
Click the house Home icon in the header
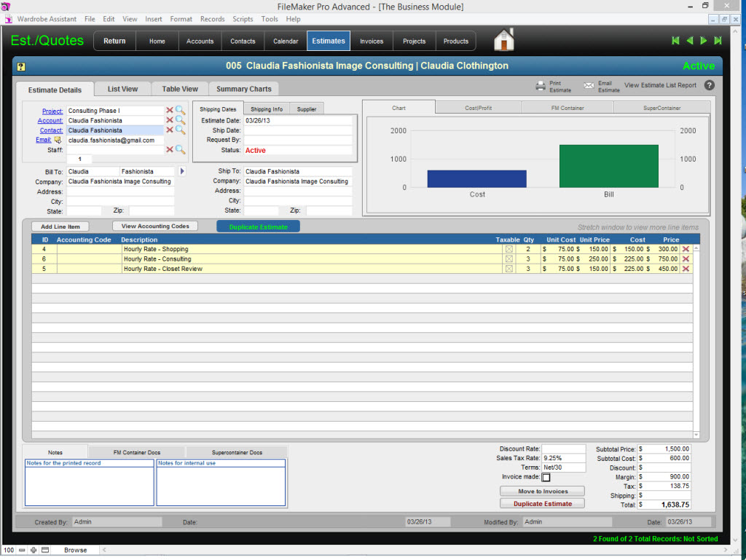tap(504, 39)
